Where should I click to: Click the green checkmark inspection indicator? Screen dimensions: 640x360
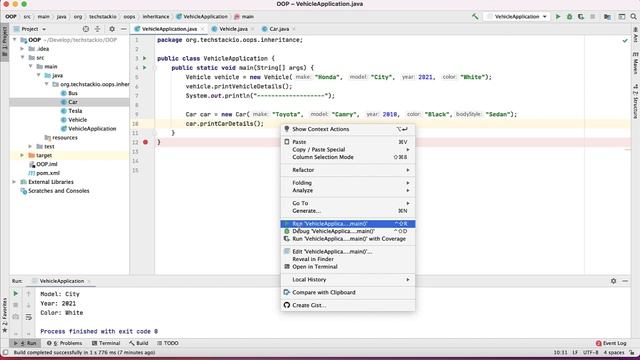(x=625, y=40)
